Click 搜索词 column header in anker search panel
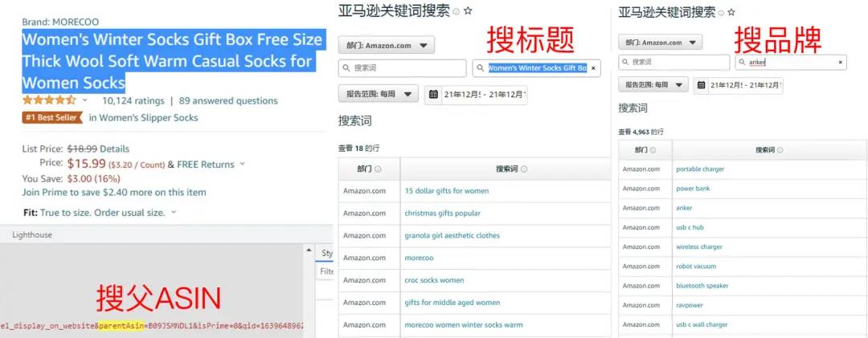This screenshot has height=338, width=868. coord(769,150)
